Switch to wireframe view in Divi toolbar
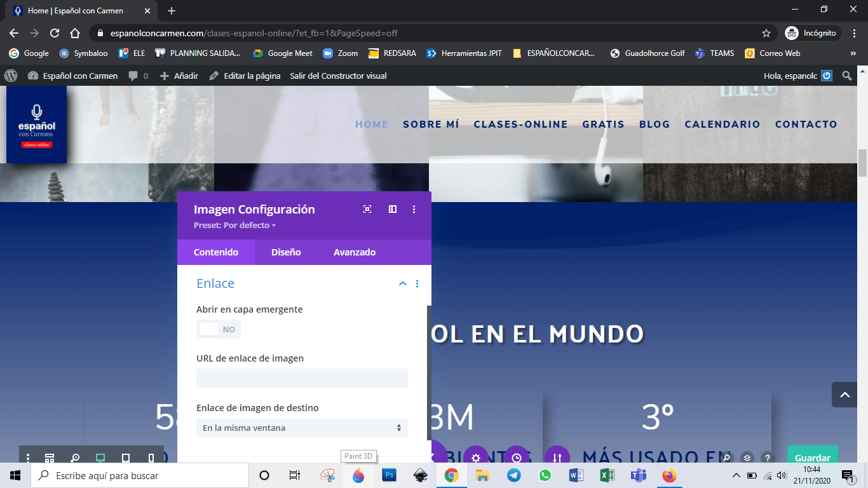Image resolution: width=868 pixels, height=488 pixels. [x=50, y=458]
